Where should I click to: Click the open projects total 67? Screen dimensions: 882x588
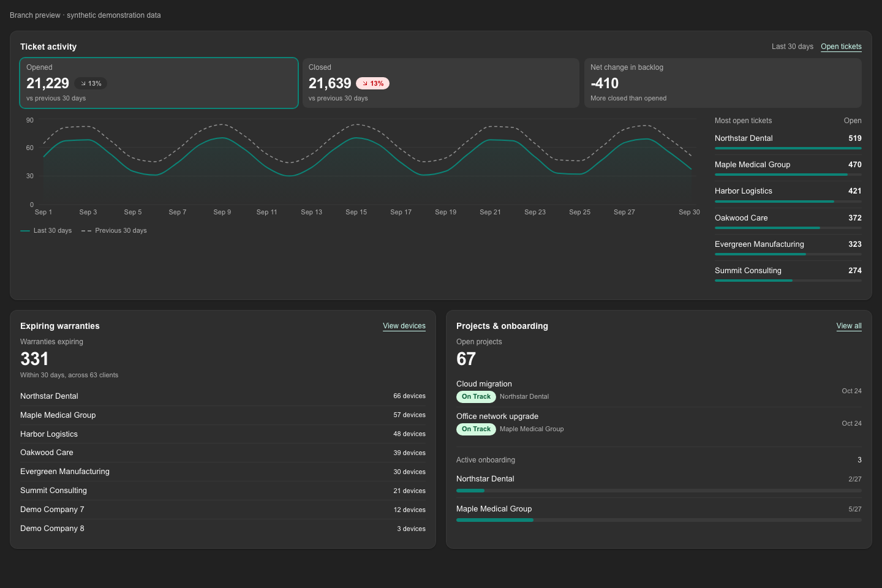pos(466,359)
